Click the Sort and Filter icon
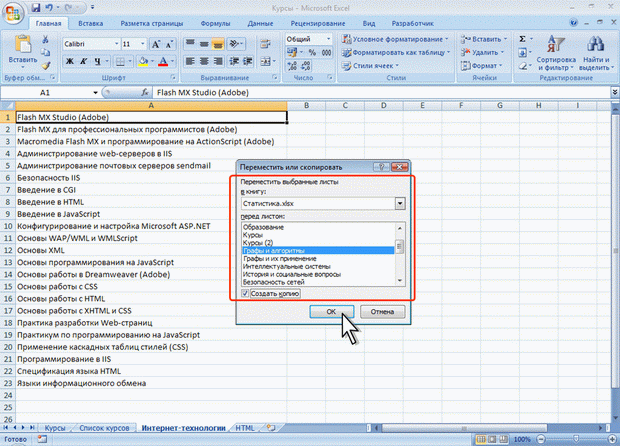620x446 pixels. (556, 44)
